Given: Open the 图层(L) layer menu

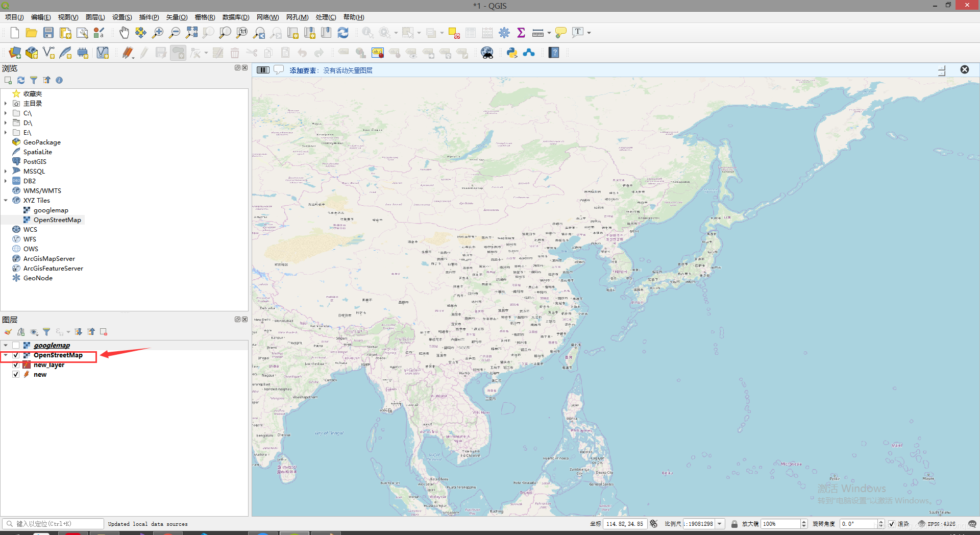Looking at the screenshot, I should pos(95,17).
